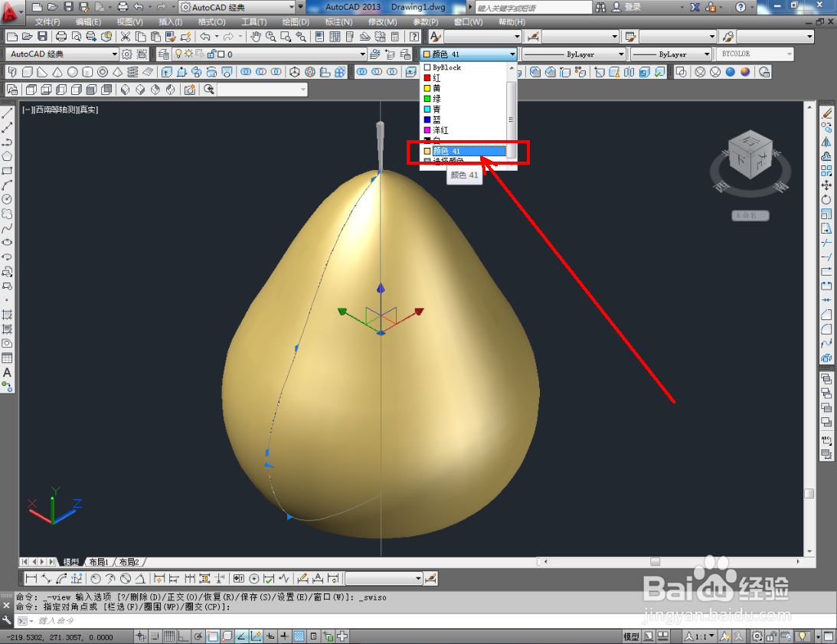The image size is (837, 644).
Task: Open the 编辑(E) menu
Action: tap(88, 22)
